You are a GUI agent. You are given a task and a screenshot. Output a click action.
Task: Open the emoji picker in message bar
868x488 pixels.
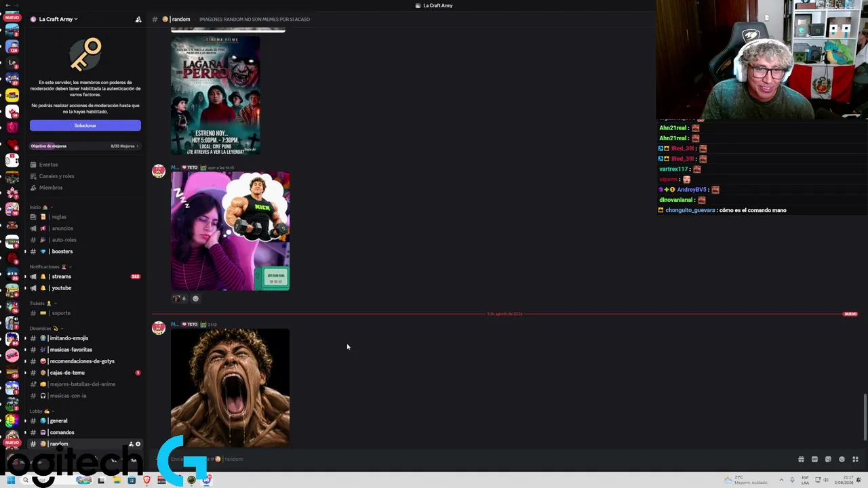click(842, 460)
